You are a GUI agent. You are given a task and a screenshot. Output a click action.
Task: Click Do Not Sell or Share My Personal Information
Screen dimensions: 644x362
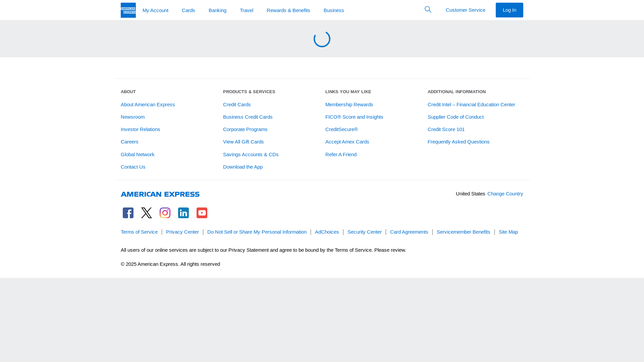(x=257, y=232)
